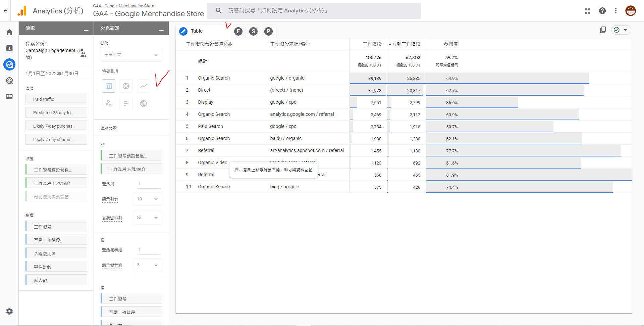Screen dimensions: 644x326
Task: Select the table visualization icon
Action: 109,86
